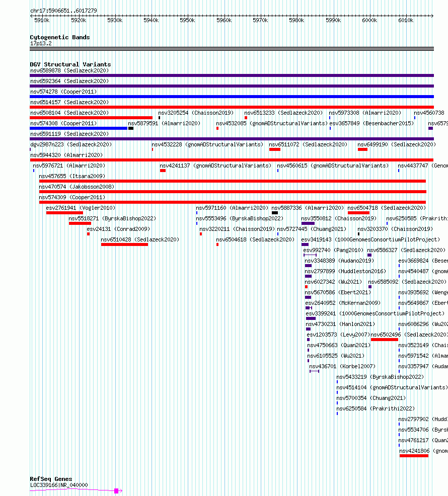Select red bar under nsv4241806
Screen dimensions: 448x496
414,456
